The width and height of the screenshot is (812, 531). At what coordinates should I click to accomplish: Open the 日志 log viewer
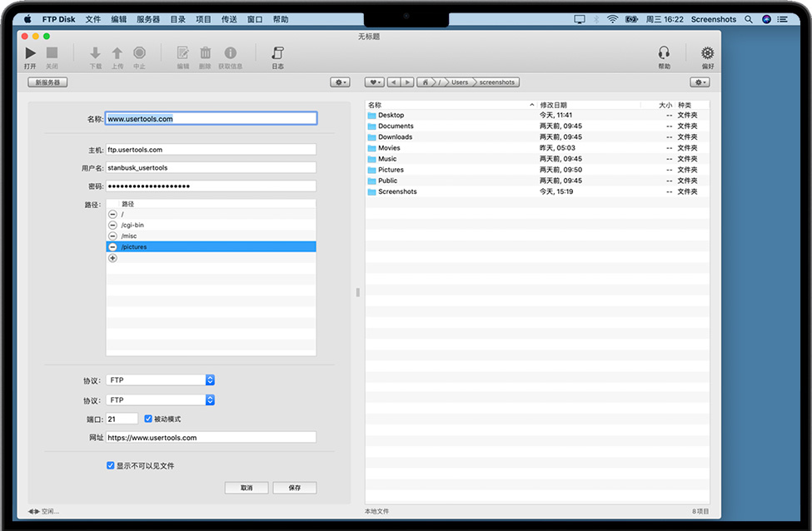coord(277,53)
